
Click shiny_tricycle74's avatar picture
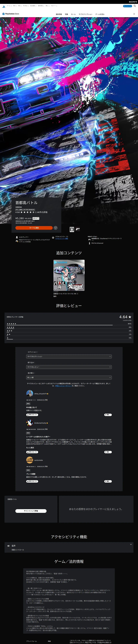click(30, 393)
